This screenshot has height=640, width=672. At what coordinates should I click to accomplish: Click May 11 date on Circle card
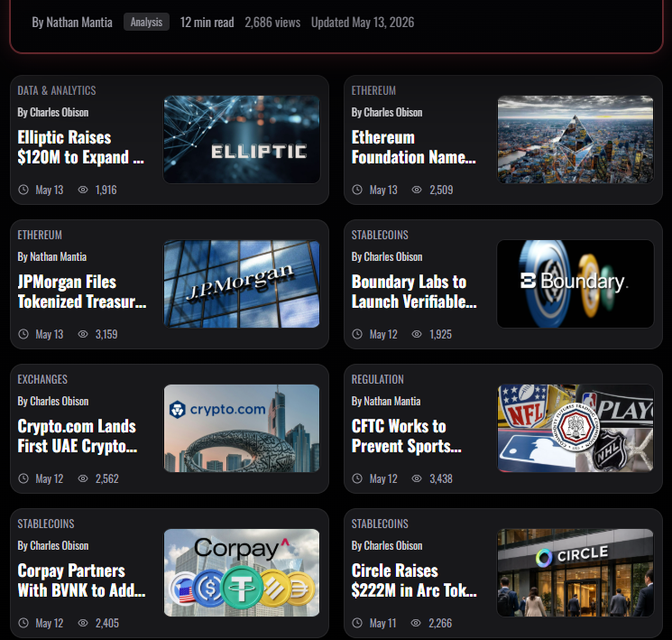coord(382,623)
